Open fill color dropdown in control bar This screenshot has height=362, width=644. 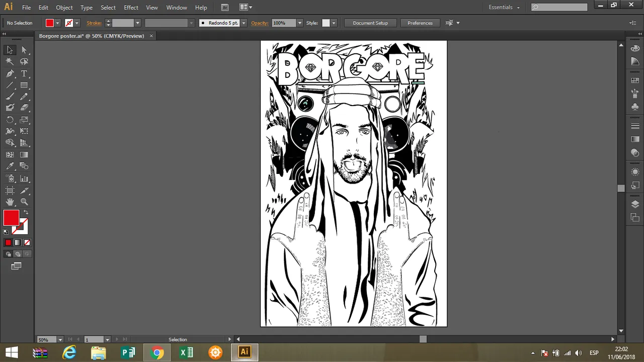(57, 23)
